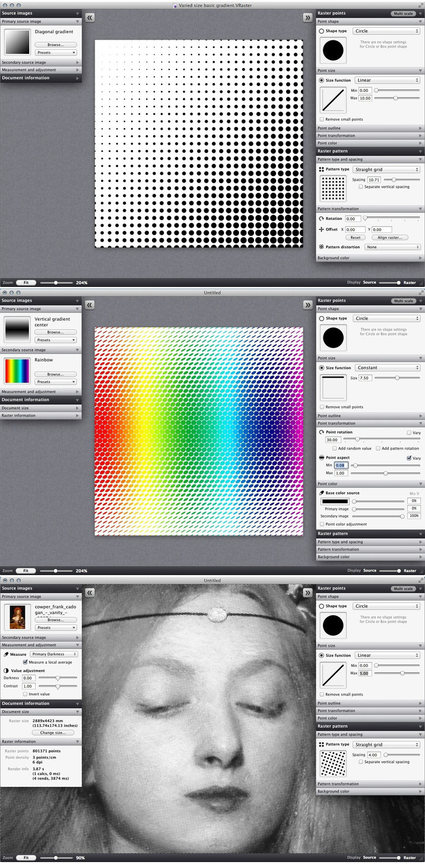Click Point aspect icon in rainbow window
The height and width of the screenshot is (868, 425).
click(x=321, y=458)
